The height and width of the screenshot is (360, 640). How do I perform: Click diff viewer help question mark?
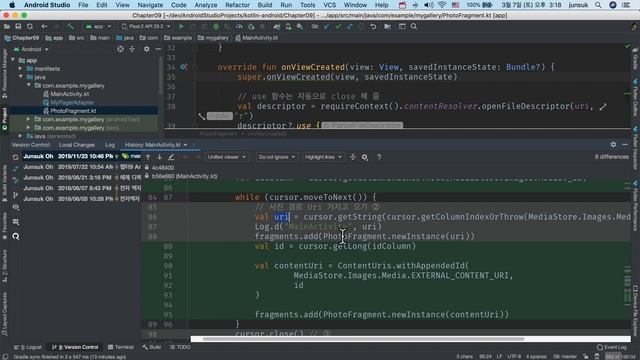379,157
